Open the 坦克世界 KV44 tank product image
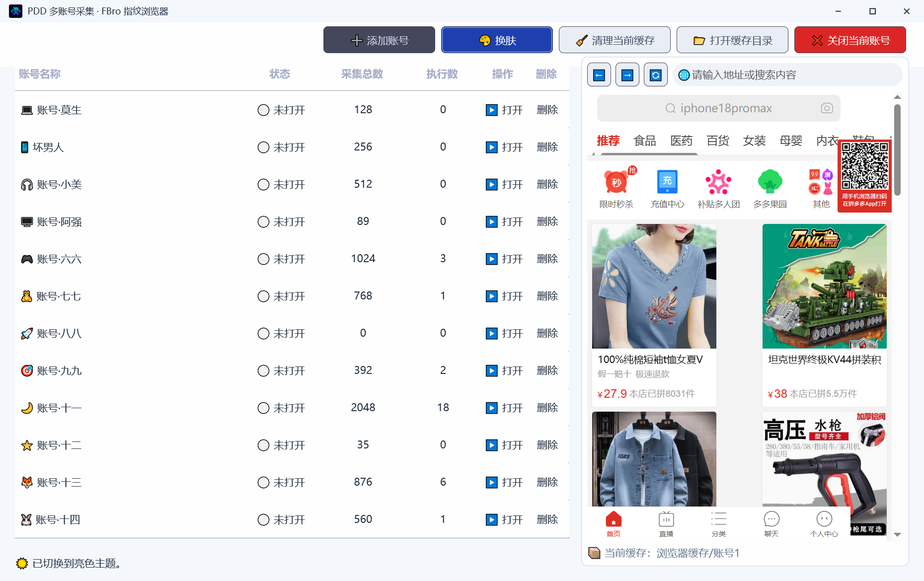This screenshot has width=924, height=581. pyautogui.click(x=825, y=286)
